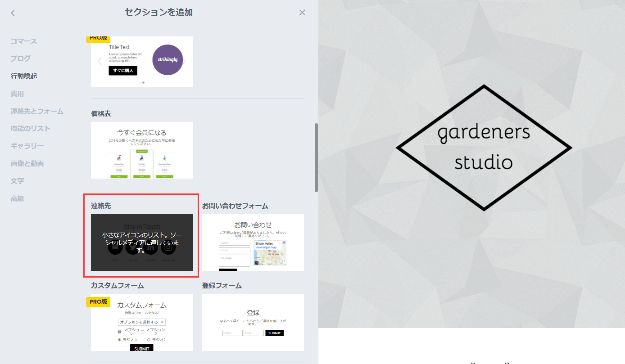Select コマース category in sidebar
The height and width of the screenshot is (364, 625).
24,41
